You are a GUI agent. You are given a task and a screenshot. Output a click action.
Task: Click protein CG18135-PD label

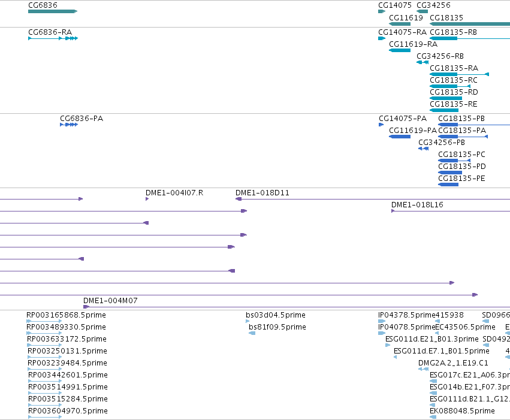click(462, 167)
